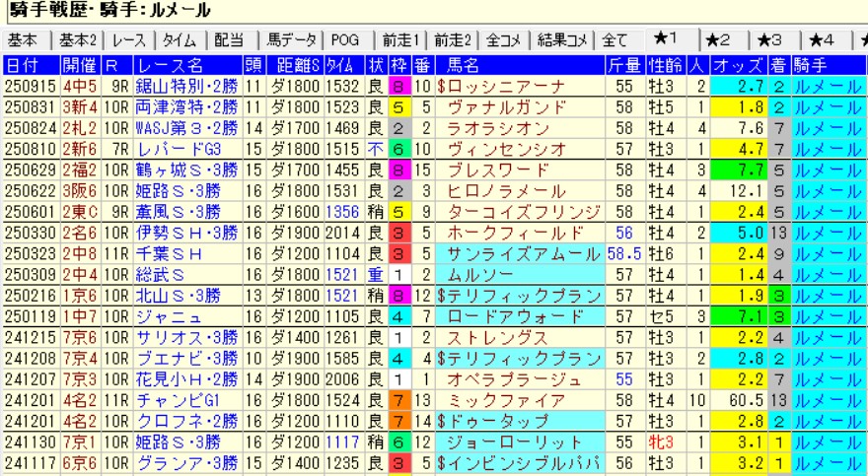Switch to the ★2 tab
This screenshot has width=868, height=476.
717,40
